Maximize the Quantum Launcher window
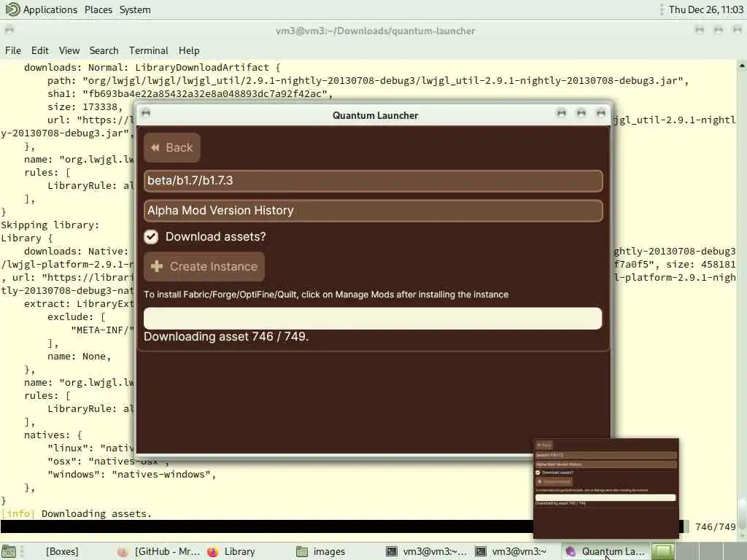 click(581, 113)
